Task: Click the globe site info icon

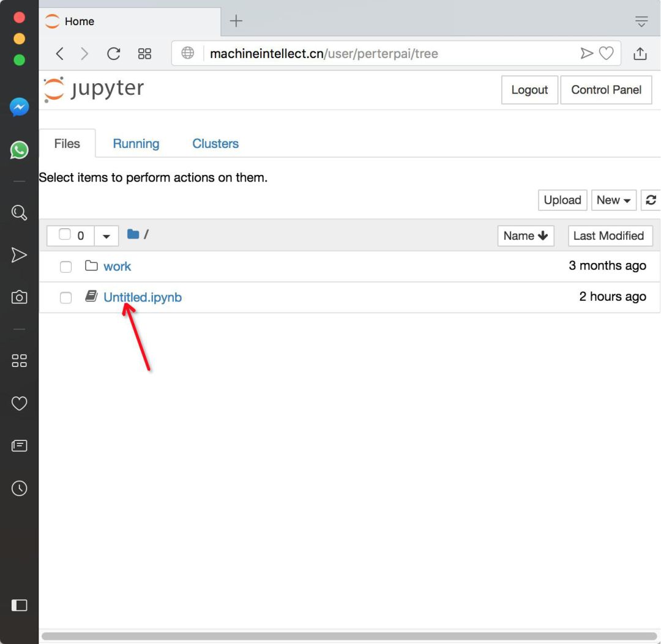Action: point(188,53)
